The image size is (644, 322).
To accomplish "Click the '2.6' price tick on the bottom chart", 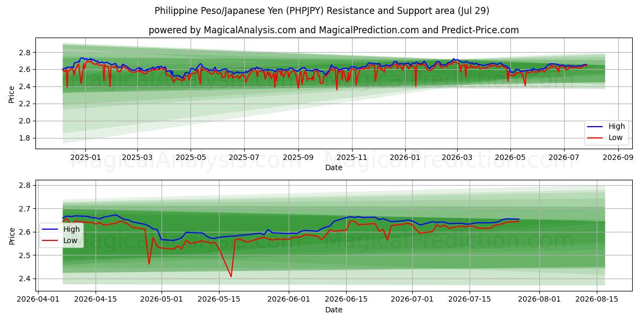I will click(26, 232).
